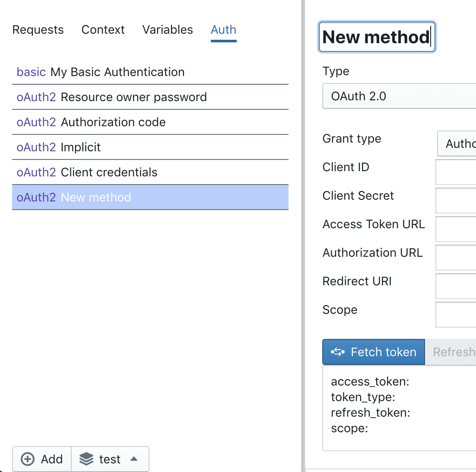The image size is (476, 472).
Task: Click the plus icon on Add button
Action: [x=28, y=459]
